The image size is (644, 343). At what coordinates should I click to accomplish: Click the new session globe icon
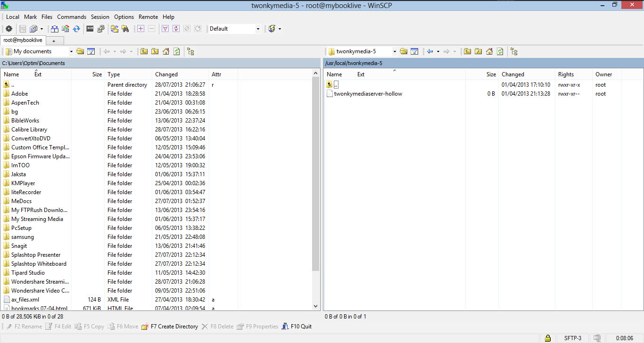[x=272, y=29]
